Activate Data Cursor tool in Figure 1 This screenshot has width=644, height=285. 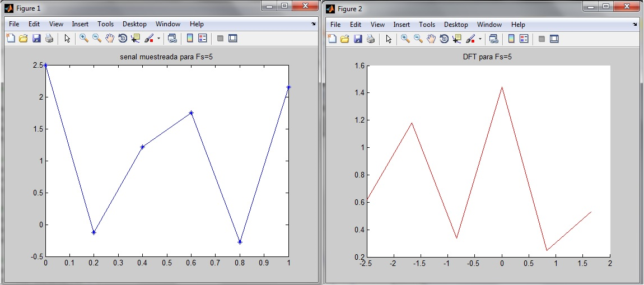[136, 39]
